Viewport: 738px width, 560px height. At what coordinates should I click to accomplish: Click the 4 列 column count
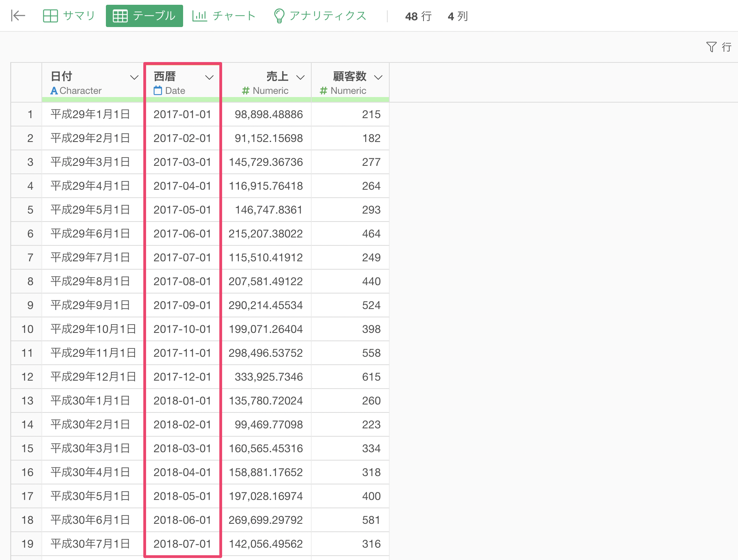[458, 16]
